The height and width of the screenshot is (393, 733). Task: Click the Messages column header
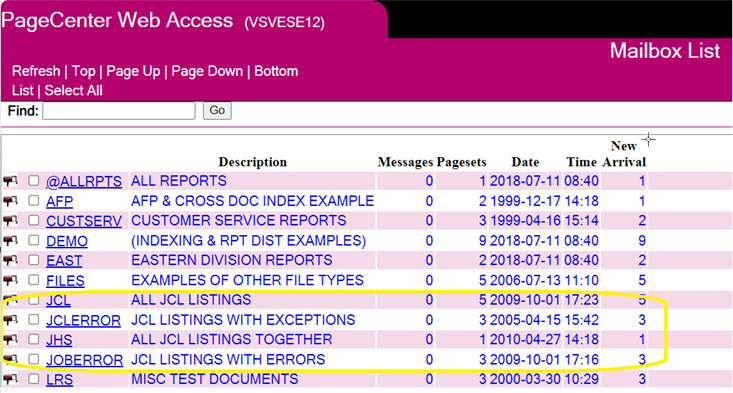[405, 162]
